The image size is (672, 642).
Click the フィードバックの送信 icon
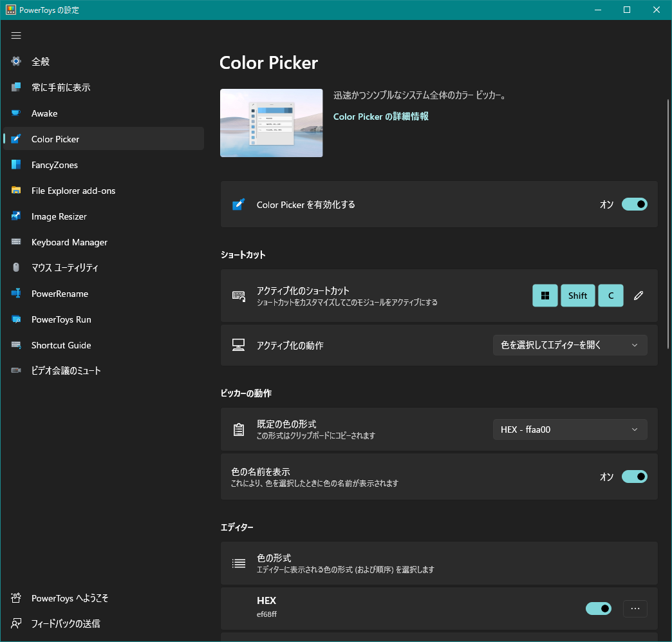click(16, 623)
